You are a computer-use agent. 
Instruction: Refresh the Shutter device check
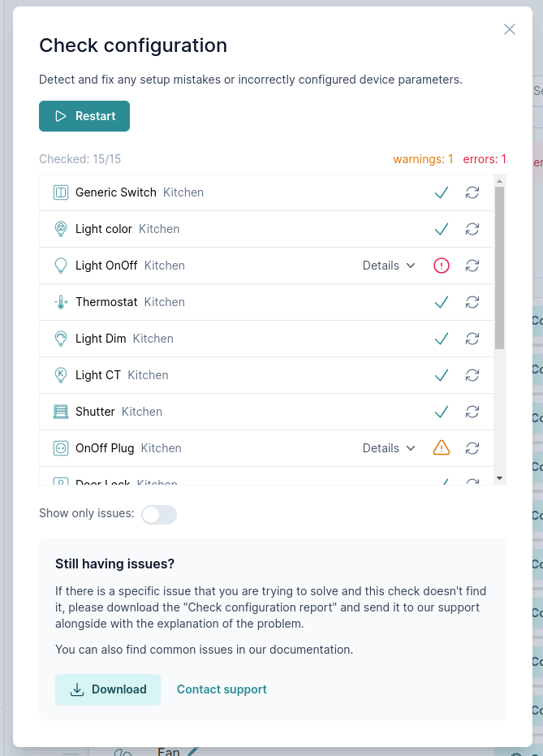click(472, 412)
